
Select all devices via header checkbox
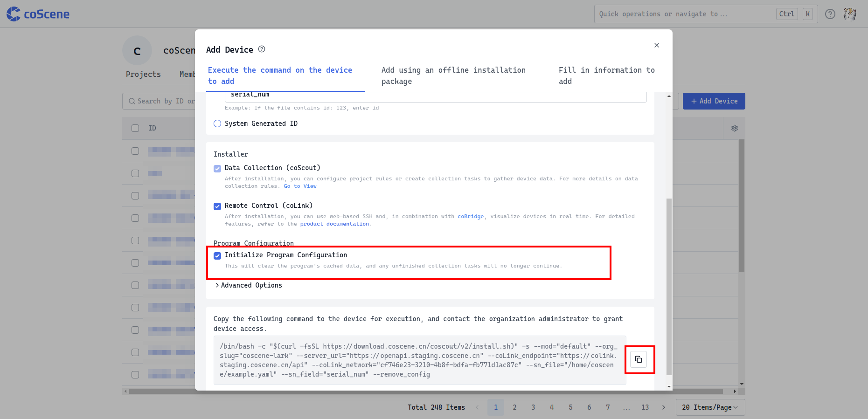(135, 128)
